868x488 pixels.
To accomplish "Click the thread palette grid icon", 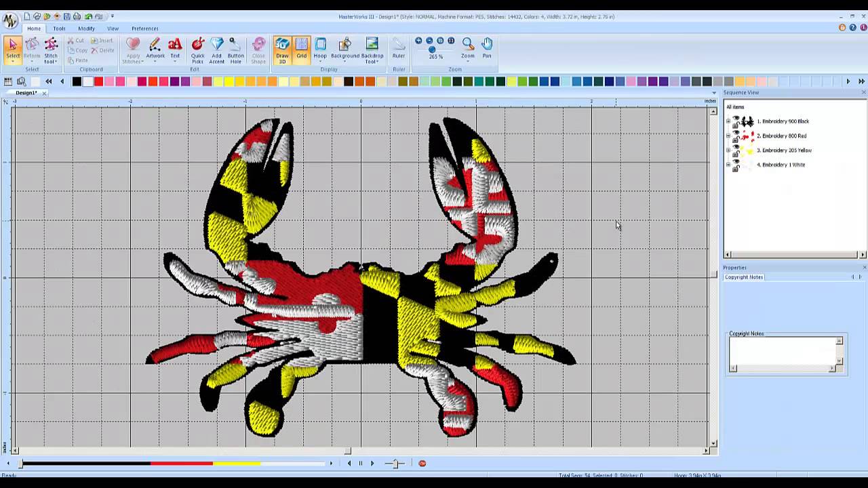I will pos(8,81).
